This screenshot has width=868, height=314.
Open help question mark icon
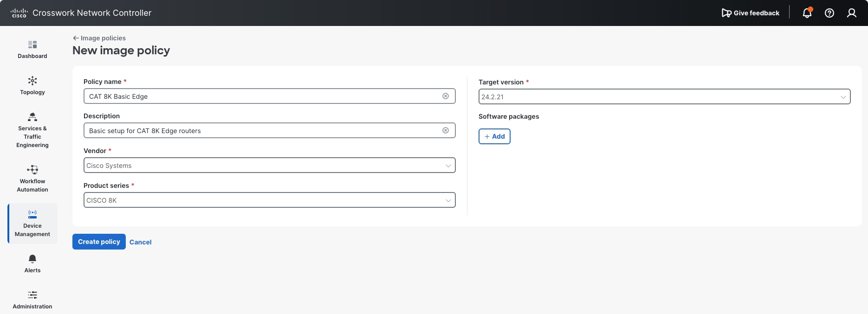point(829,13)
